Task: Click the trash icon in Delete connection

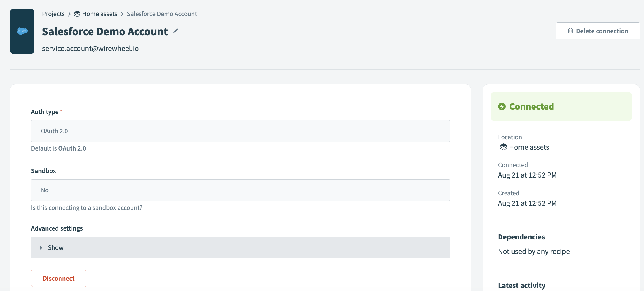Action: (570, 31)
